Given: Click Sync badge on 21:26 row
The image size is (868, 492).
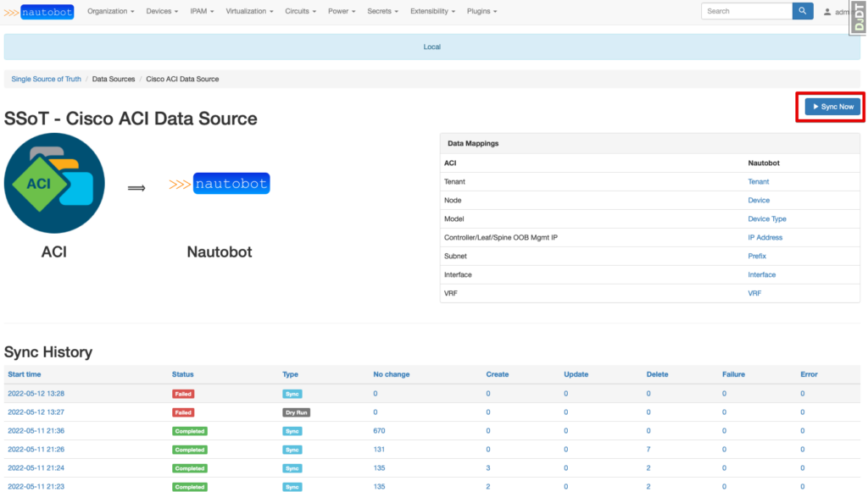Looking at the screenshot, I should (292, 450).
